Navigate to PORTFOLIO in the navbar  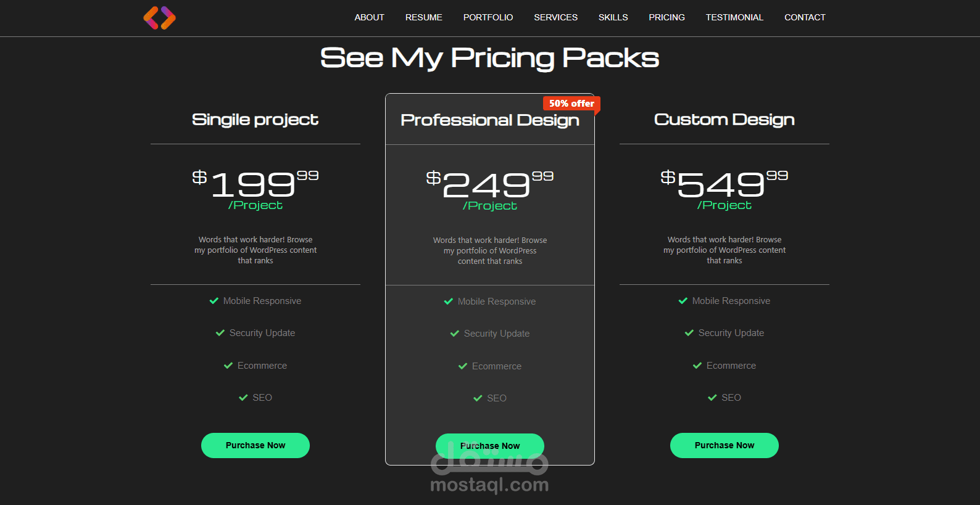point(488,17)
